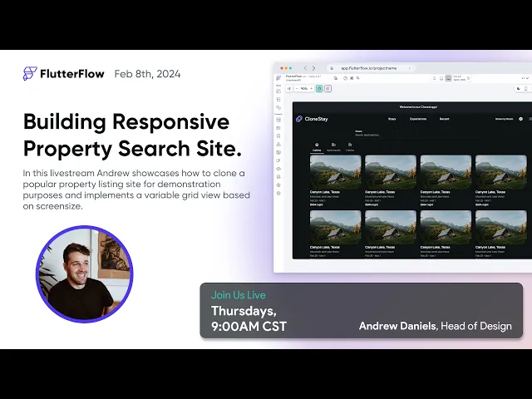Click the lock icon in address bar

[332, 68]
